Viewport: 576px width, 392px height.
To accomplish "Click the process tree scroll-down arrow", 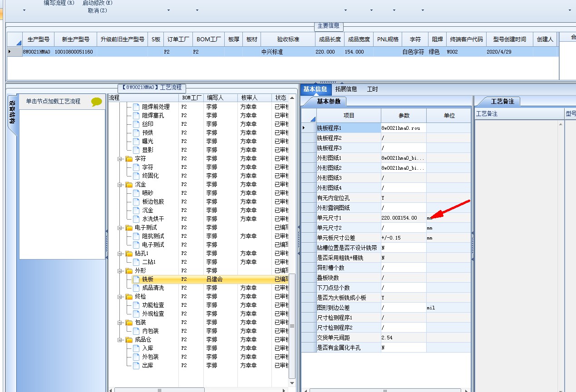I will tap(292, 382).
